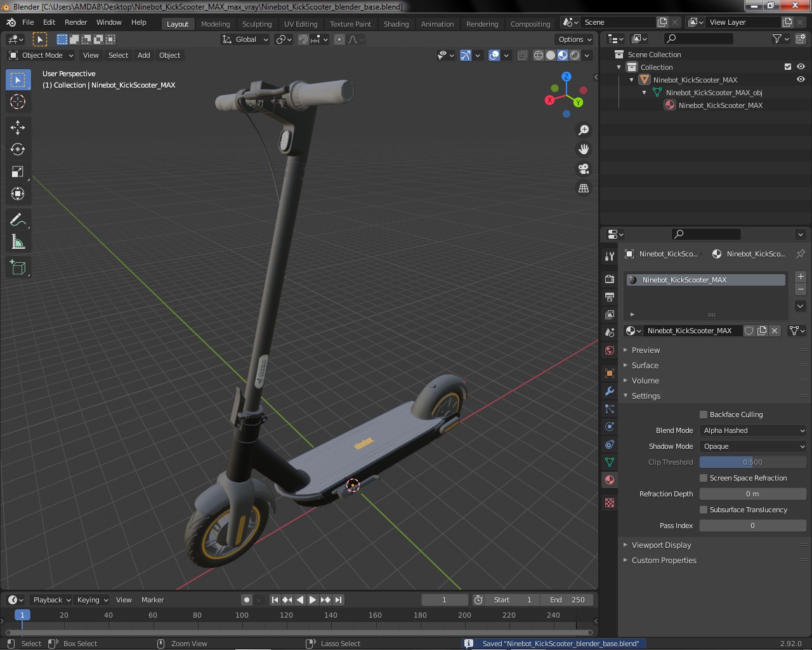Click the End frame 250 field
Screen dimensions: 812x650
pos(568,600)
